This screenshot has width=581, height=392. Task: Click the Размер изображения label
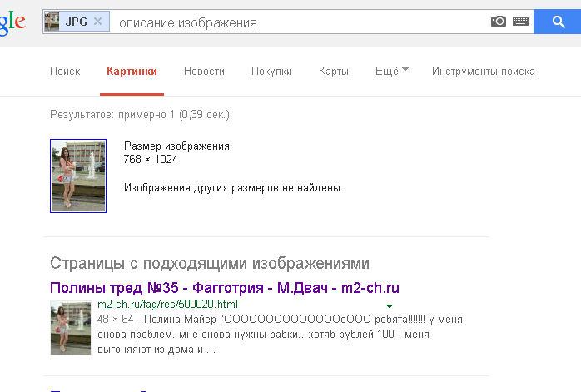[178, 146]
